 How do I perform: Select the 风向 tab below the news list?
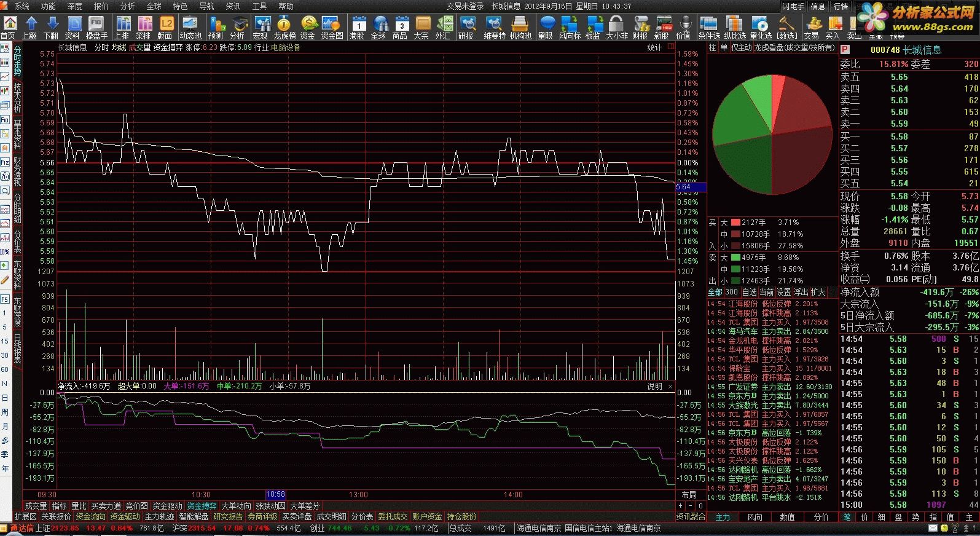755,518
